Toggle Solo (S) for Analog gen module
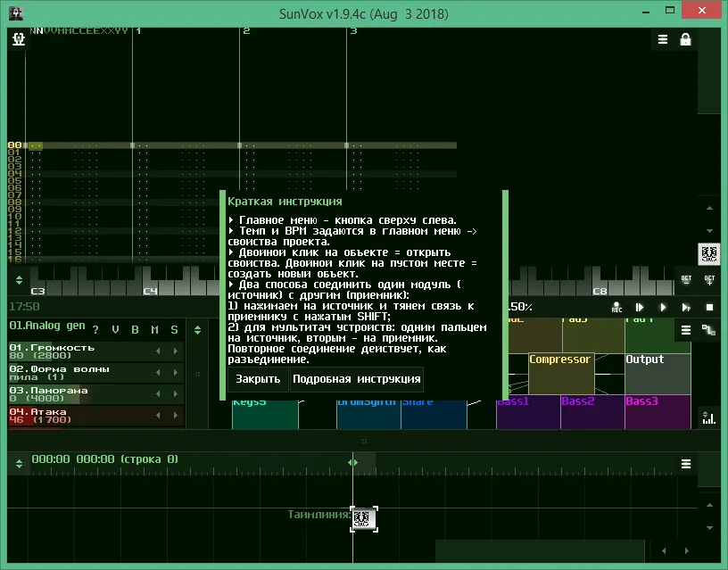This screenshot has height=570, width=728. (x=174, y=329)
